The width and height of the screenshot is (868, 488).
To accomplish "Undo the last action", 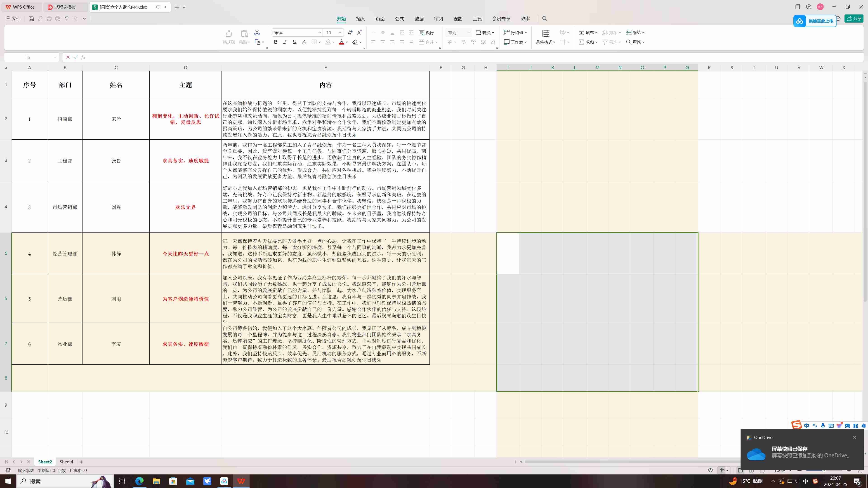I will click(x=67, y=19).
